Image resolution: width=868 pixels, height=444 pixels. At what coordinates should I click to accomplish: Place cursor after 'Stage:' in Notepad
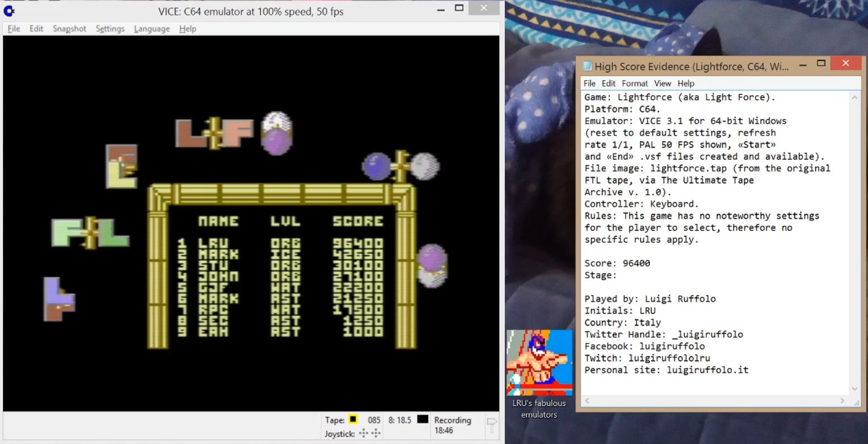tap(618, 275)
